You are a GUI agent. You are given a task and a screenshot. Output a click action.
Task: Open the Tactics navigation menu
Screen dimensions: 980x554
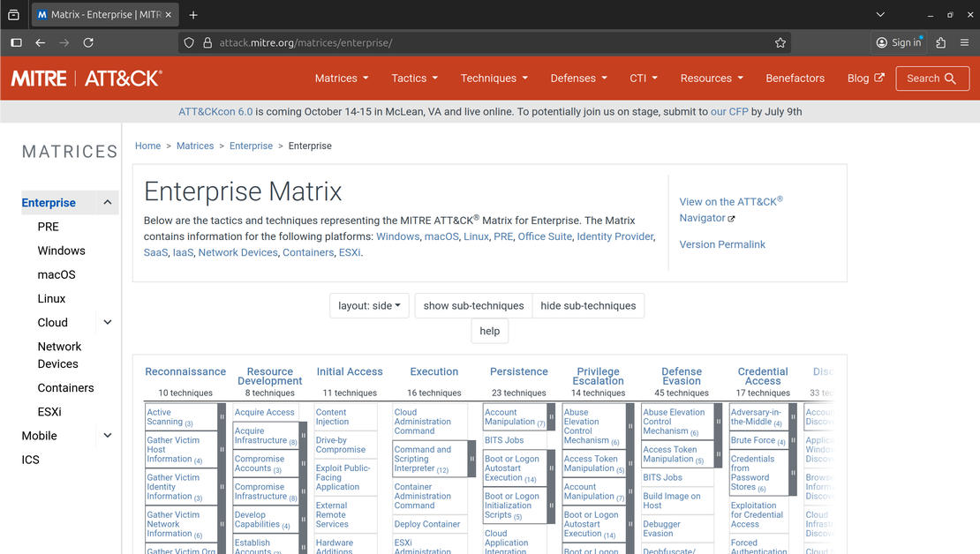coord(414,78)
